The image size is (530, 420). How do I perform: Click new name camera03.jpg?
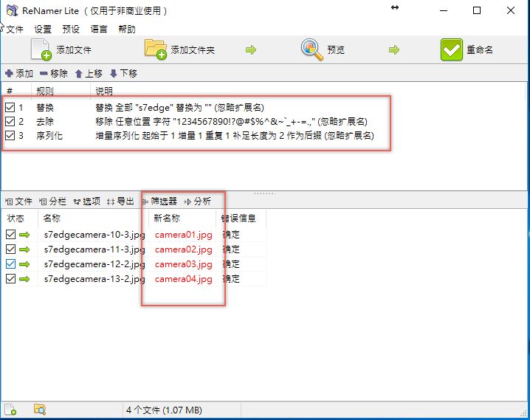(184, 264)
